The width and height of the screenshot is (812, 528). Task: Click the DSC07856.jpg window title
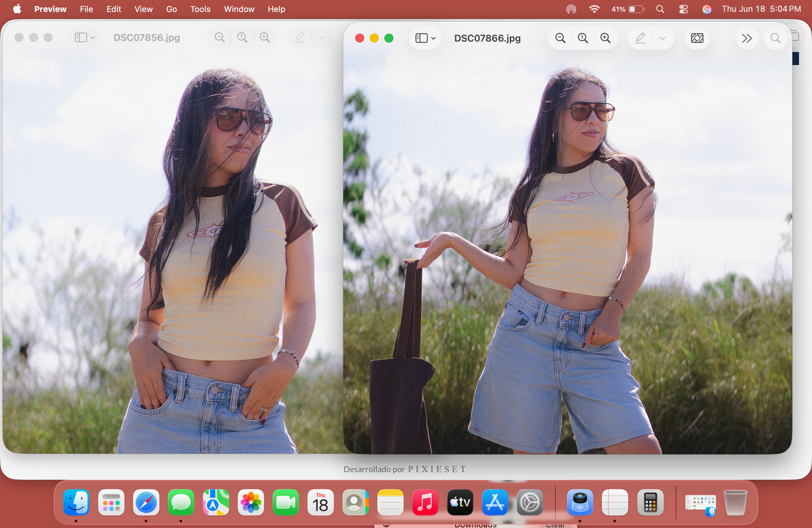147,38
